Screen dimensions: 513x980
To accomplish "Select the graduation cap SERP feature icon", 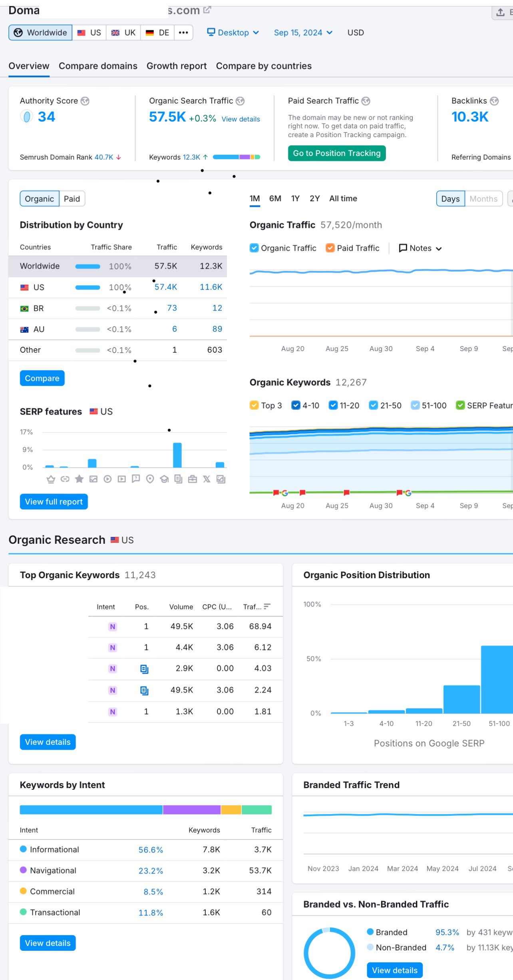I will click(164, 479).
